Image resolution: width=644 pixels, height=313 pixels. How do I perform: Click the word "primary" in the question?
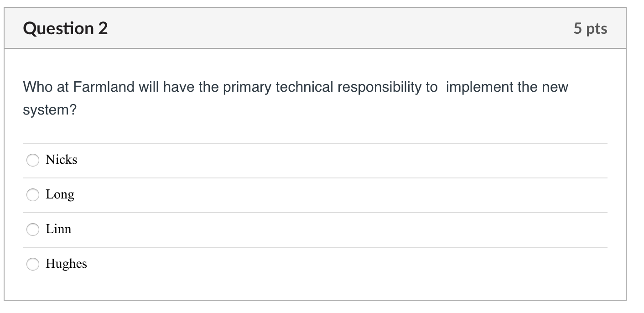pyautogui.click(x=247, y=87)
